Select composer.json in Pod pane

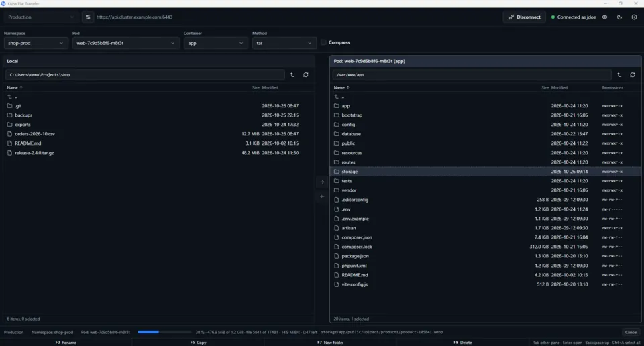pos(486,237)
